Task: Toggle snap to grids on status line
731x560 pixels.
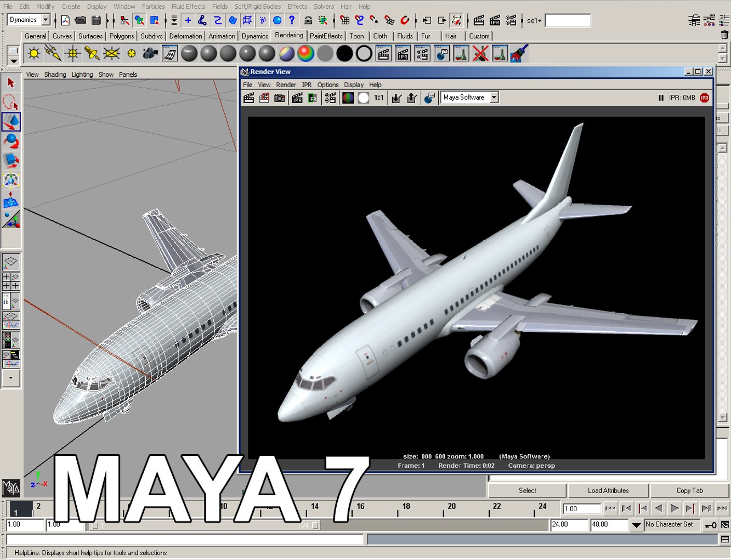Action: [344, 20]
